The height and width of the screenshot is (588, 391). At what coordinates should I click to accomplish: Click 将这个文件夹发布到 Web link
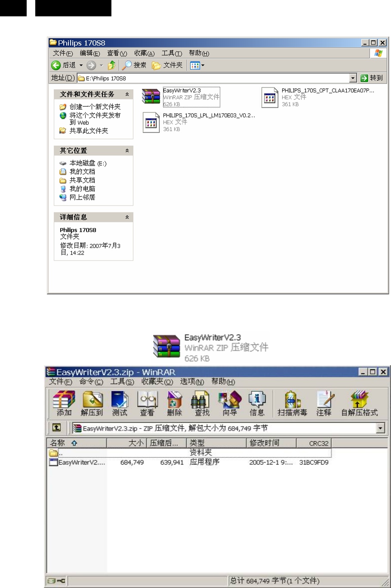(90, 119)
